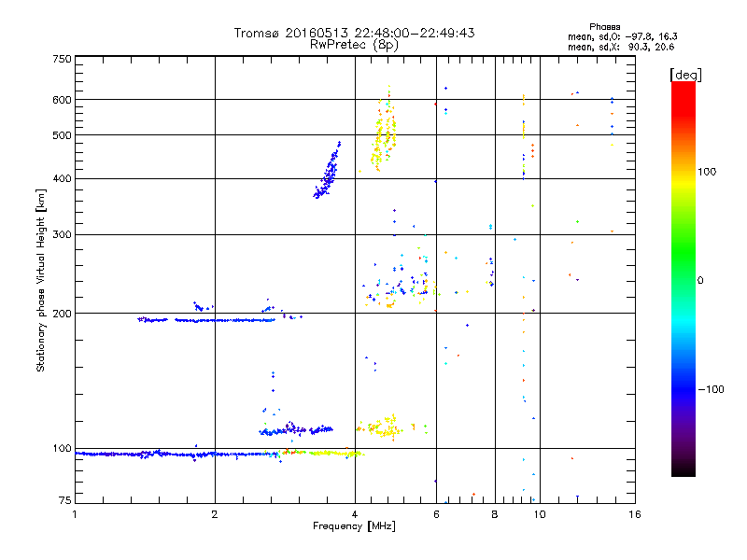Click the y-axis label "Stationary phase Virtual Height [km]"

point(40,280)
